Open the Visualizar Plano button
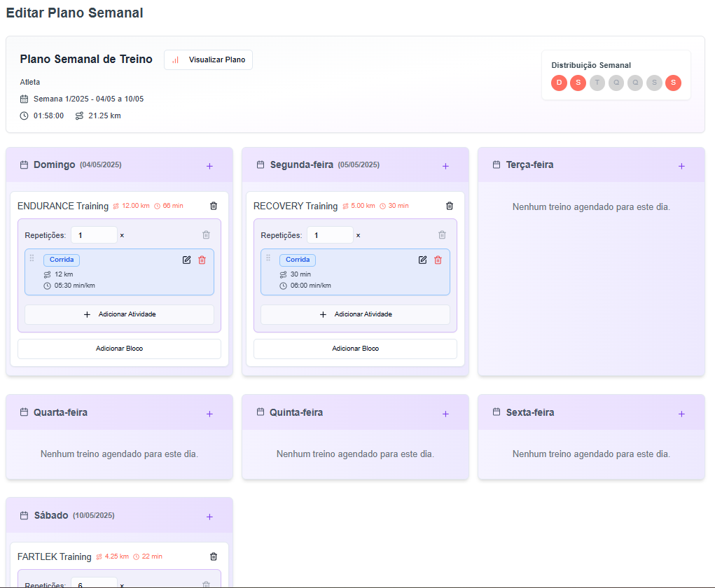The image size is (715, 588). 208,59
